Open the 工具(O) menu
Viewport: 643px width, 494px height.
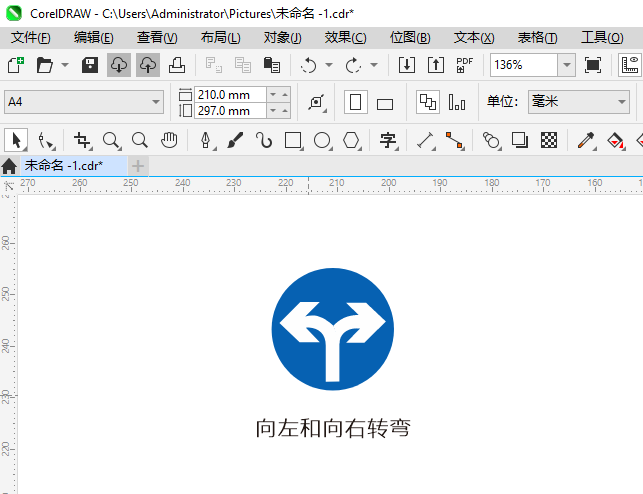pos(602,38)
